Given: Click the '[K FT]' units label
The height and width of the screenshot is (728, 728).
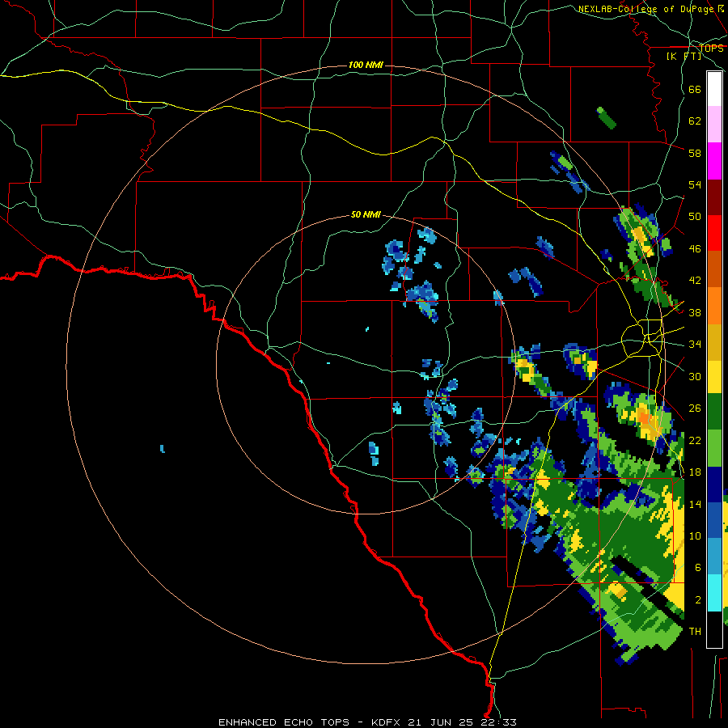Looking at the screenshot, I should pyautogui.click(x=684, y=56).
